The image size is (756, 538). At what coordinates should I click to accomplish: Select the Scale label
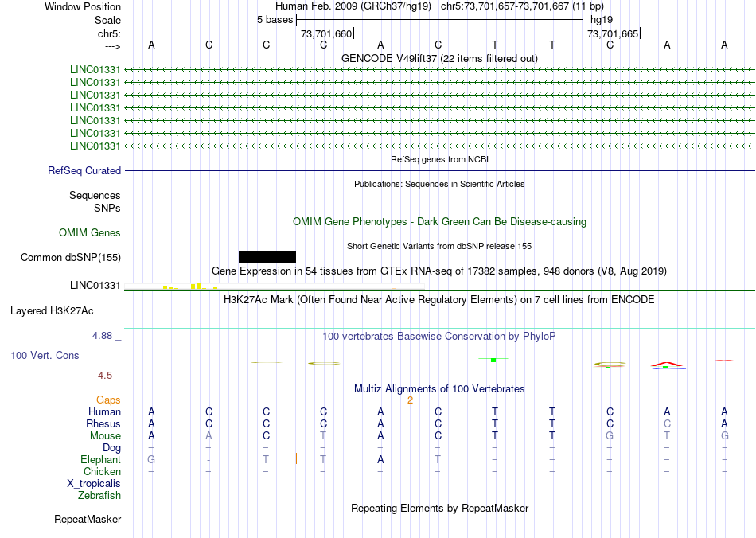coord(107,20)
